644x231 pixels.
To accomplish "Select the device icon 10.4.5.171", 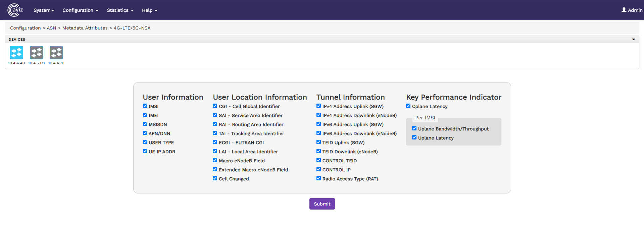I will [37, 53].
